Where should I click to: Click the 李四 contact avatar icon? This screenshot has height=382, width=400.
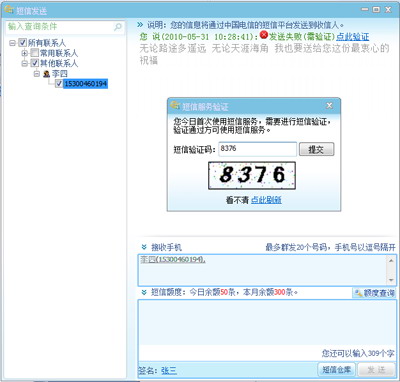47,74
